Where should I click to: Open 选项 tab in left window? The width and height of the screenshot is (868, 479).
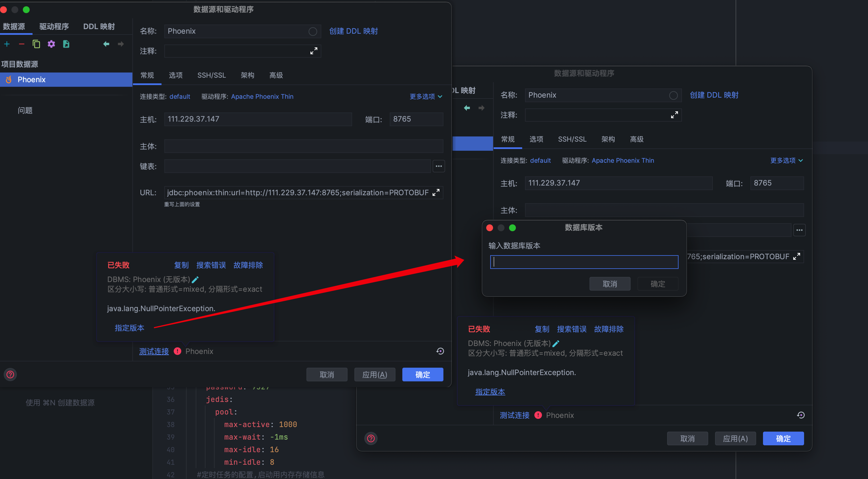[175, 75]
